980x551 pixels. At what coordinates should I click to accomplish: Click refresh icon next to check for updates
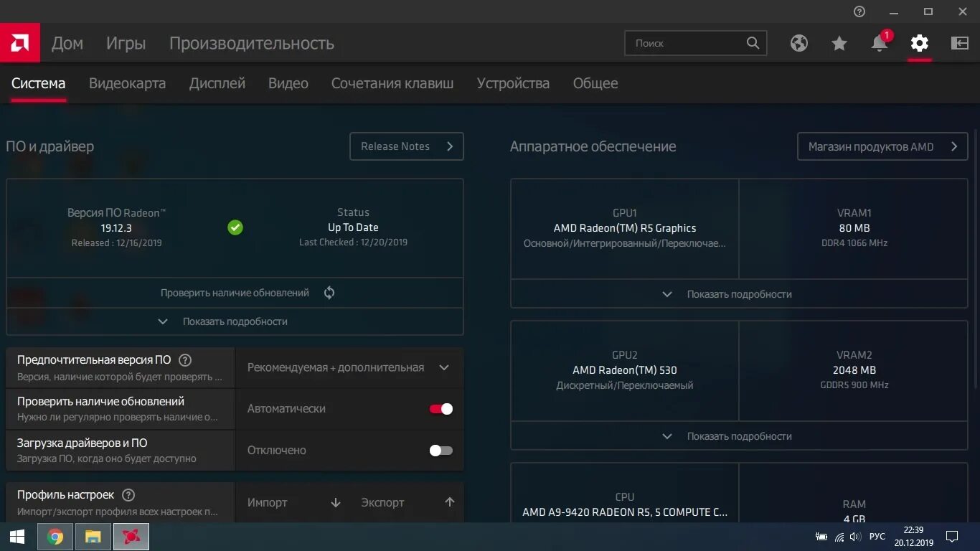tap(329, 293)
